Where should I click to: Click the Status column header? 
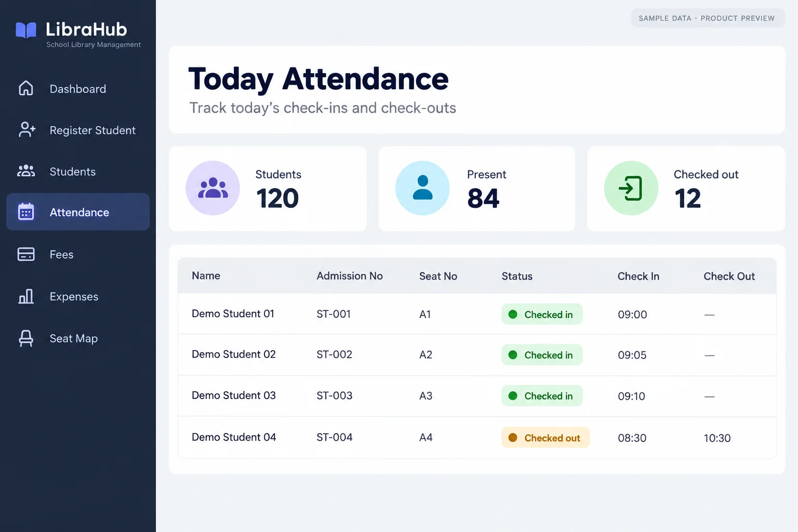[x=517, y=276]
